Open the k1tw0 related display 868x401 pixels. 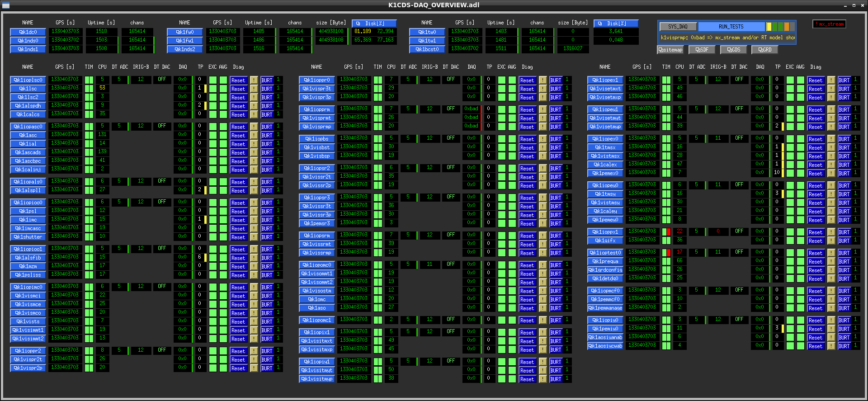[427, 32]
